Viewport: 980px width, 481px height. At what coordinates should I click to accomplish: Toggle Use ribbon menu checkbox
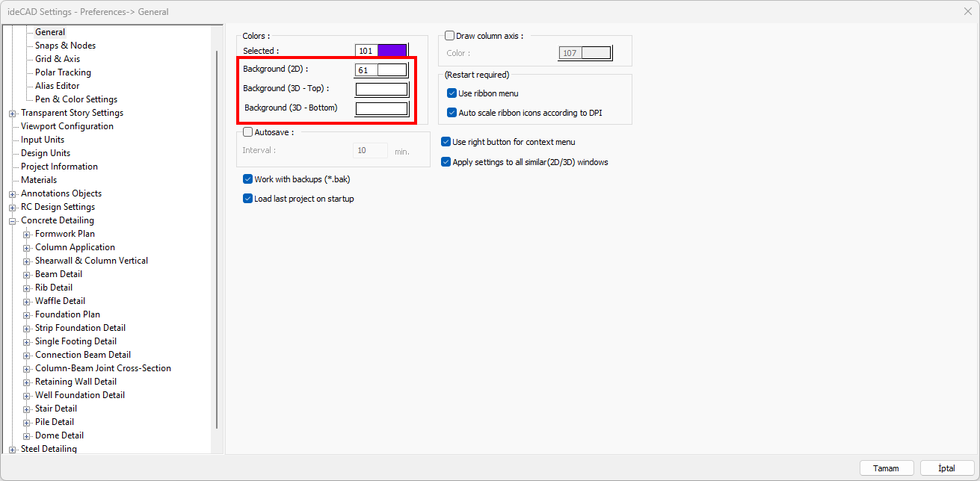452,93
